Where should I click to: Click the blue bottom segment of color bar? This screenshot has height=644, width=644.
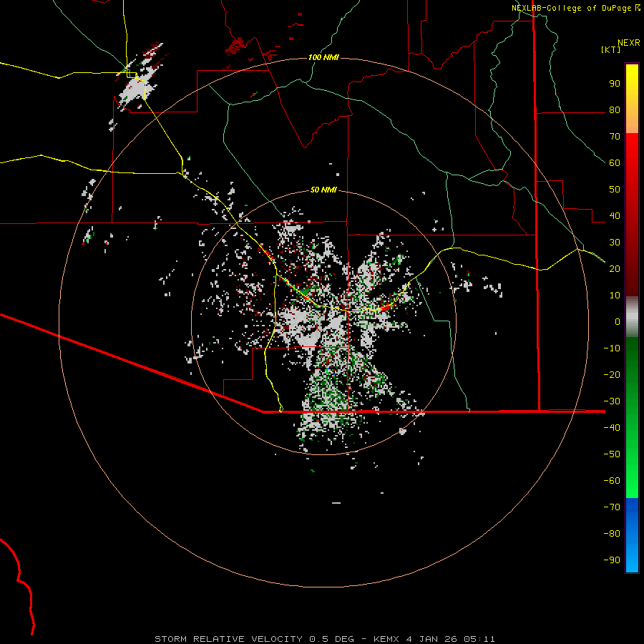tap(632, 535)
